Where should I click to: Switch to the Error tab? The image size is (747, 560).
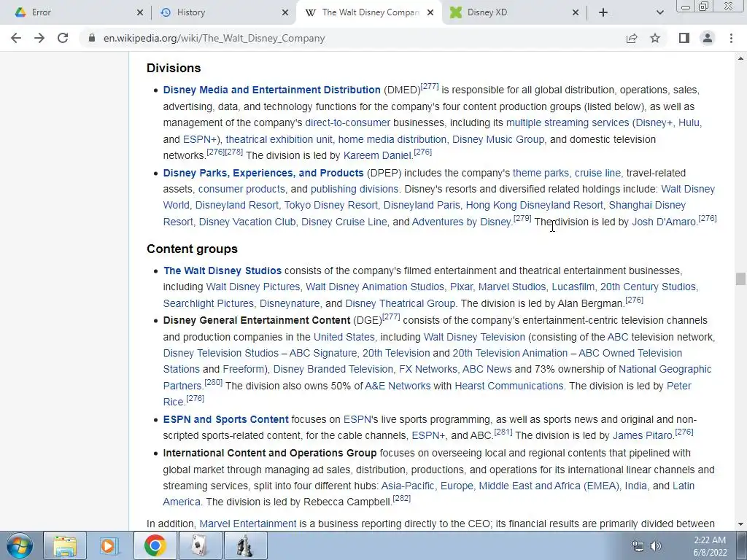pyautogui.click(x=77, y=12)
